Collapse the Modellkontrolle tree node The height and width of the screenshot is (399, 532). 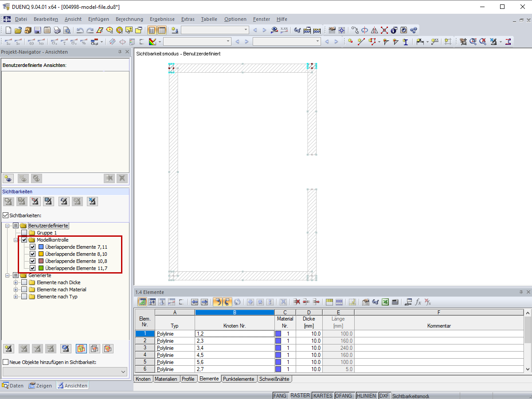coord(16,240)
